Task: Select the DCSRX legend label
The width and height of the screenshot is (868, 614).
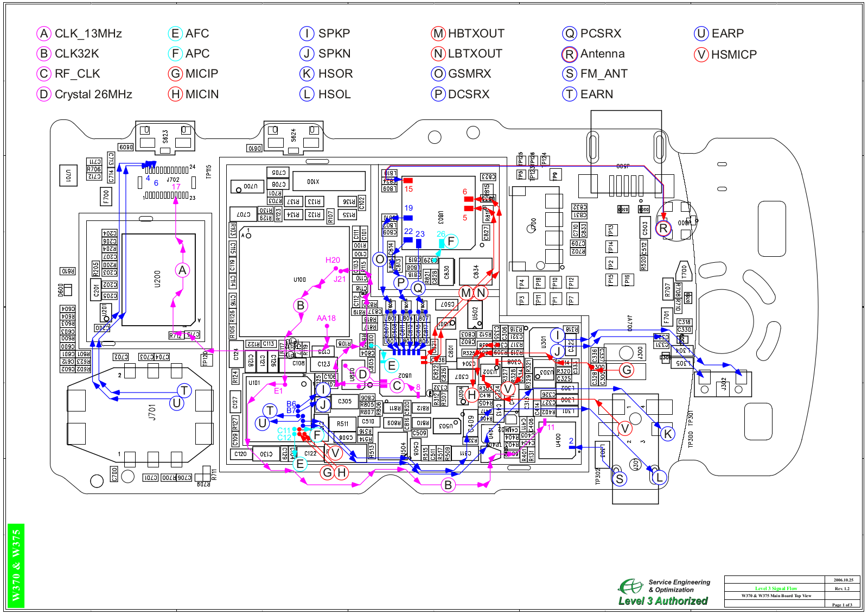Action: point(469,94)
